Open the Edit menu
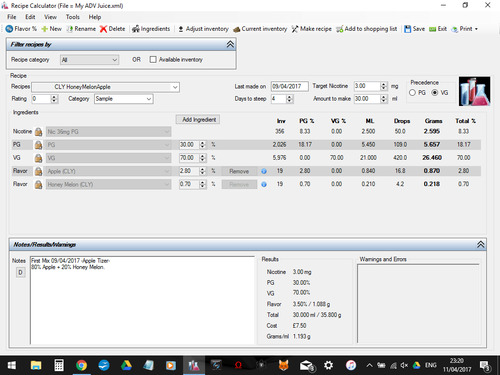 tap(30, 17)
